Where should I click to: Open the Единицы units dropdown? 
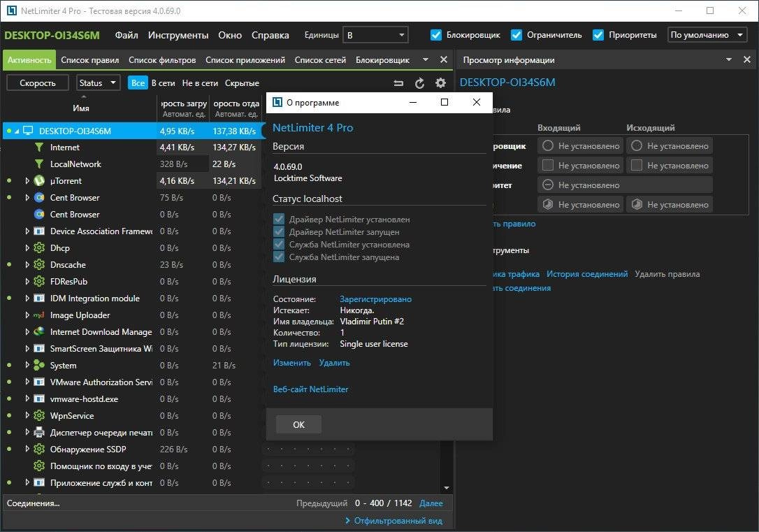[x=375, y=35]
